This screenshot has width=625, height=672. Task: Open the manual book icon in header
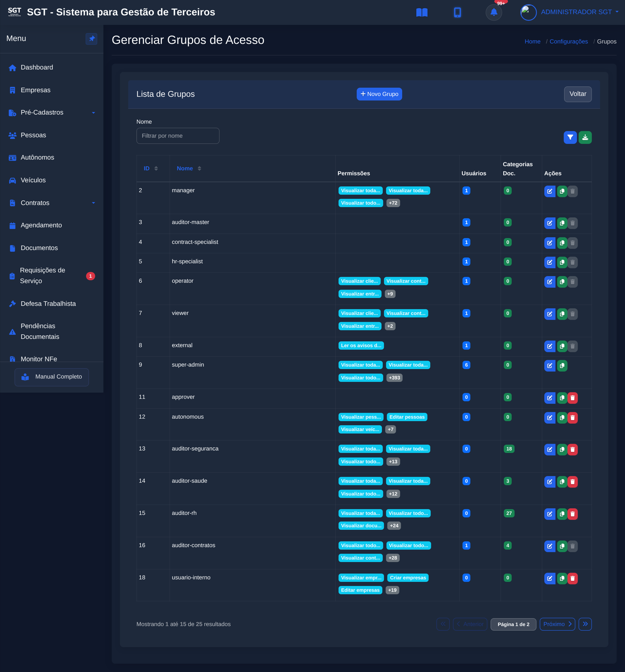422,12
